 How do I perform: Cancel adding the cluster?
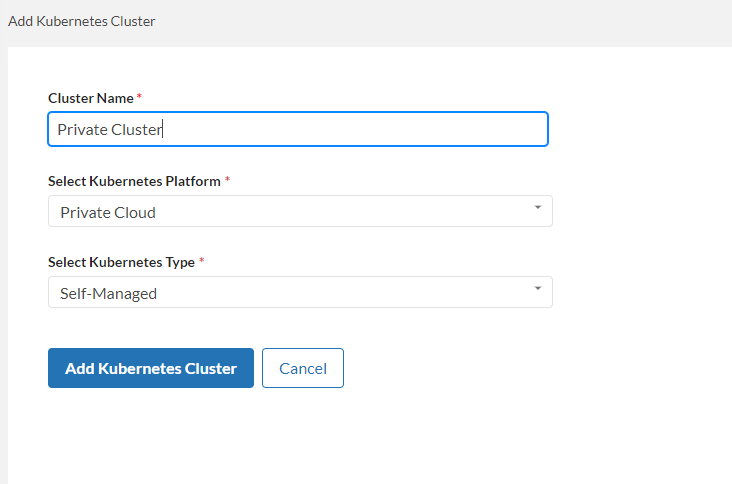(x=302, y=368)
